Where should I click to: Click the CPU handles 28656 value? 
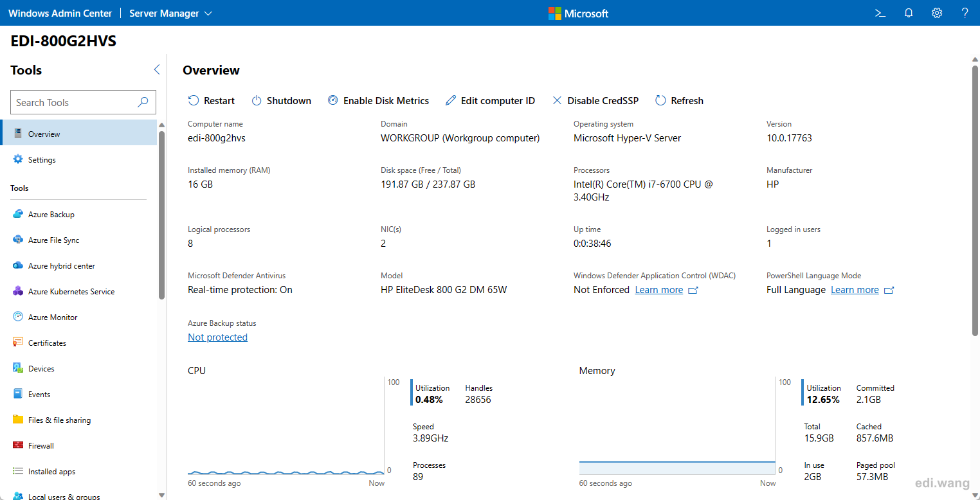click(478, 400)
